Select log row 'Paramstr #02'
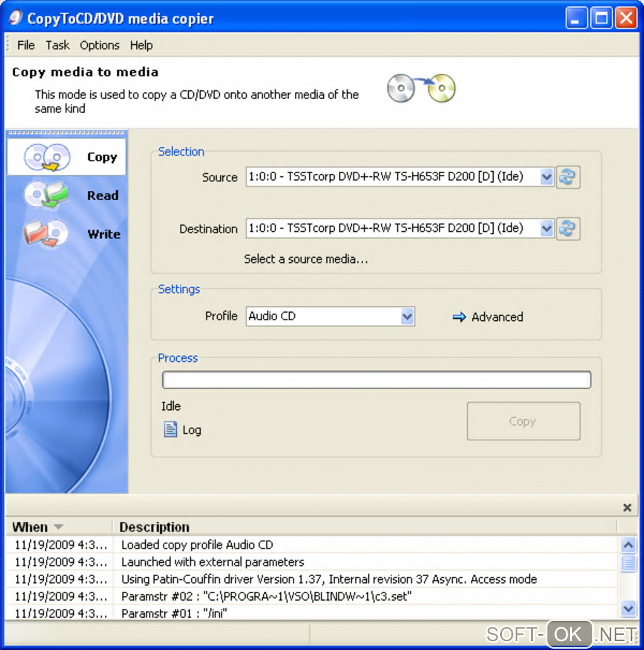This screenshot has width=644, height=650. (x=312, y=596)
